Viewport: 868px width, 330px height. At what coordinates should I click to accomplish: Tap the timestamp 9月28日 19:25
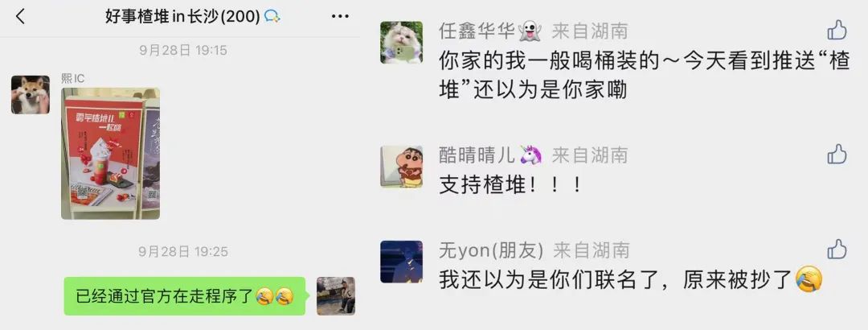click(x=183, y=252)
